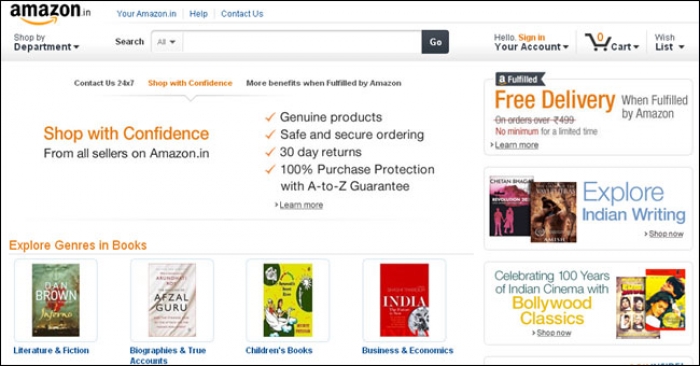Expand the Shop by Department menu
The height and width of the screenshot is (366, 700).
click(x=46, y=42)
